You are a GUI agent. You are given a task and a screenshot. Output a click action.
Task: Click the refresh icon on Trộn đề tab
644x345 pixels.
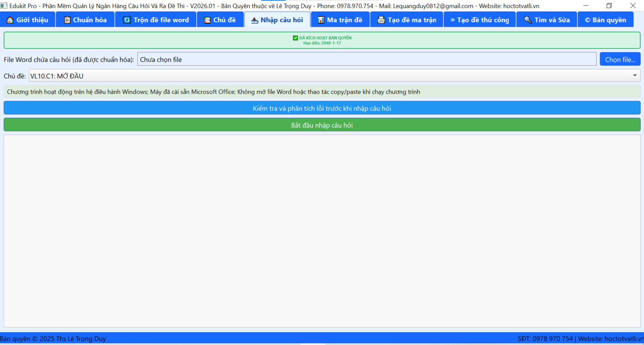click(x=127, y=20)
